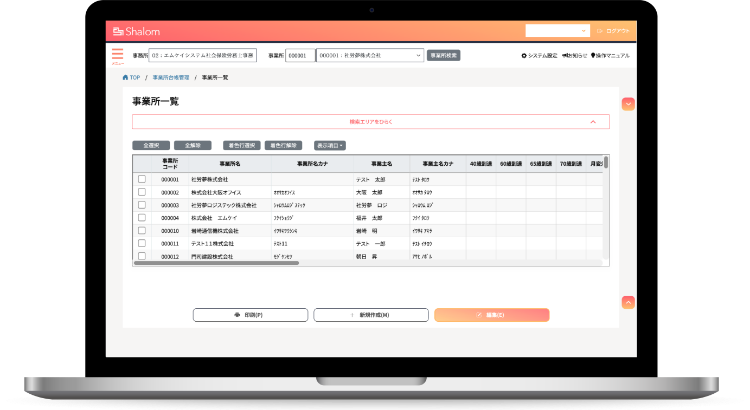The height and width of the screenshot is (410, 750).
Task: Open システム設定 gear settings
Action: pyautogui.click(x=539, y=55)
